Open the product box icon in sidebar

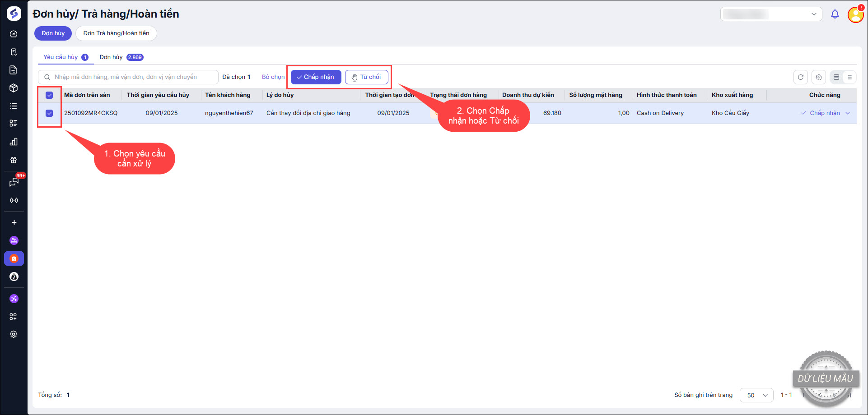click(x=14, y=88)
